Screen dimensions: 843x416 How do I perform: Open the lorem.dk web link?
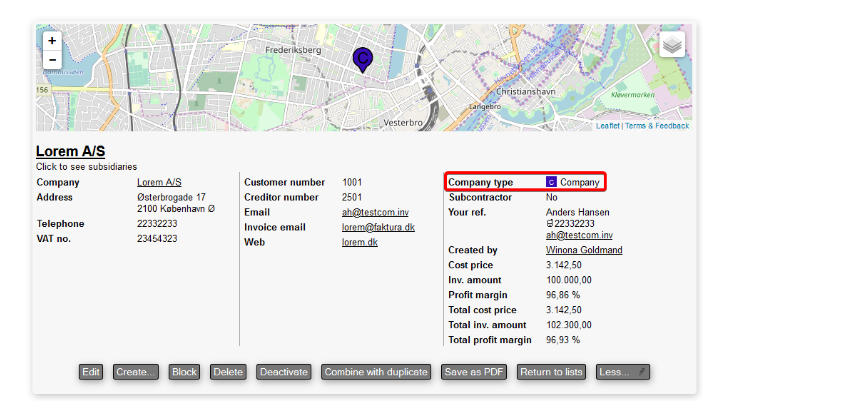tap(360, 242)
